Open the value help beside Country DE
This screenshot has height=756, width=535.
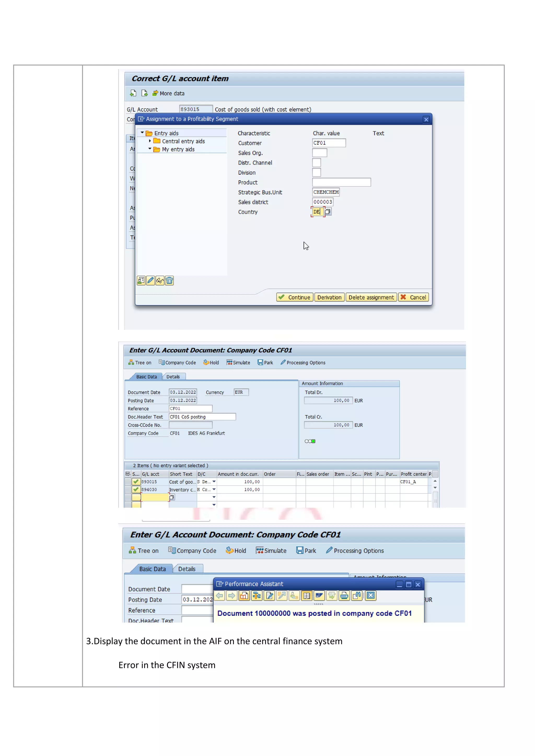[x=328, y=212]
